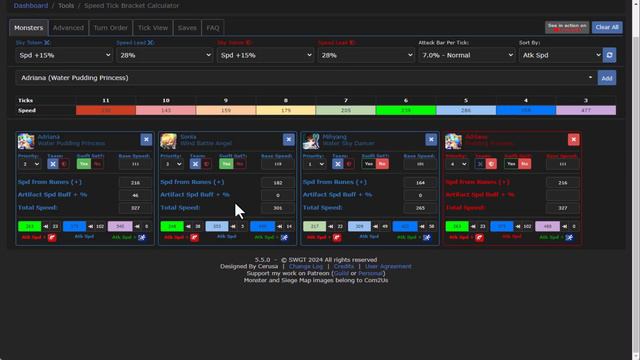640x360 pixels.
Task: Open the red Sky Totem dropdown
Action: point(265,55)
